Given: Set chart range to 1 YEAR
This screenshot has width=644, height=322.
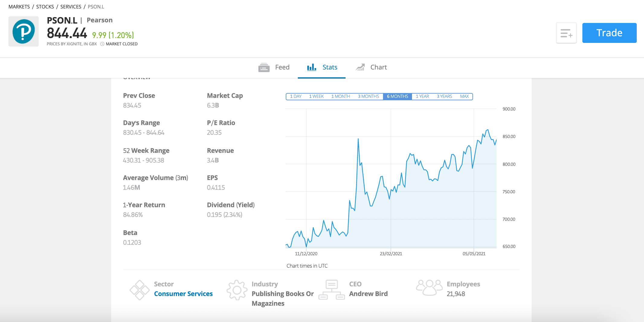Looking at the screenshot, I should coord(422,96).
